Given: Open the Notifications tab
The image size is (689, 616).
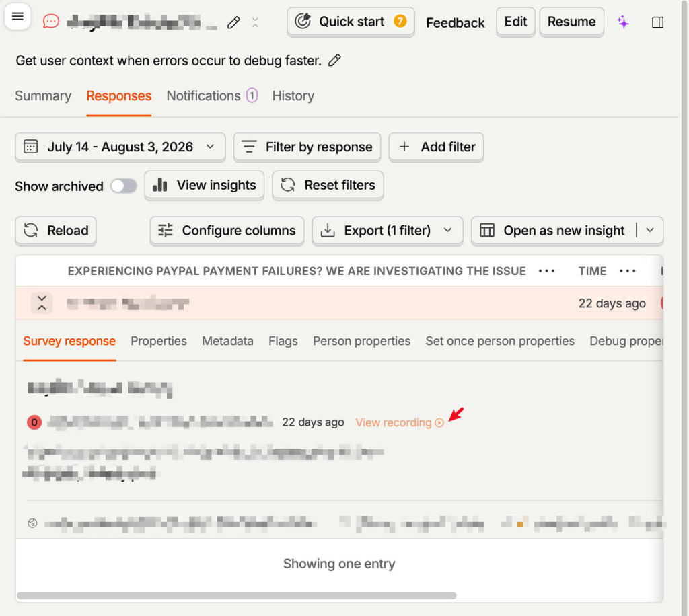Looking at the screenshot, I should (212, 95).
